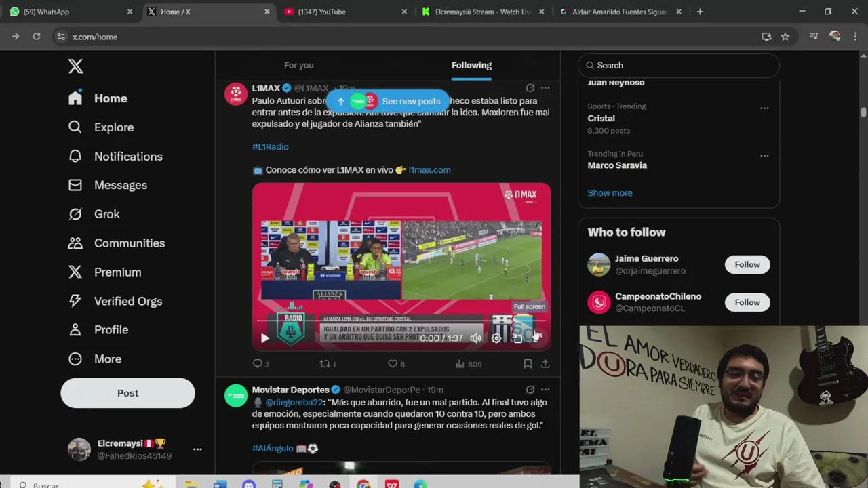Image resolution: width=868 pixels, height=488 pixels.
Task: Open a new browser tab
Action: [700, 12]
